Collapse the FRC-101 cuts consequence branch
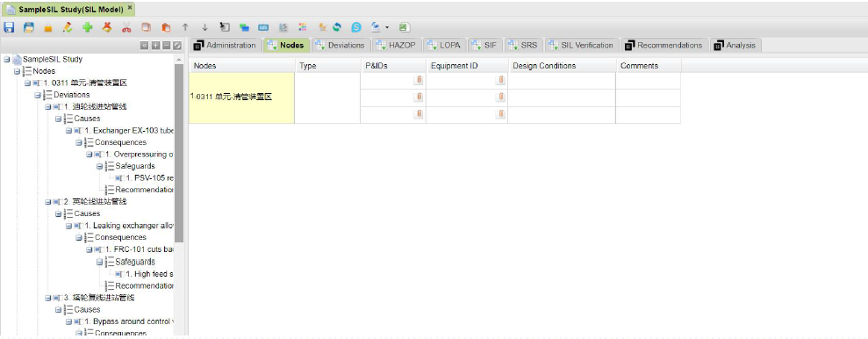The height and width of the screenshot is (339, 868). [90, 249]
